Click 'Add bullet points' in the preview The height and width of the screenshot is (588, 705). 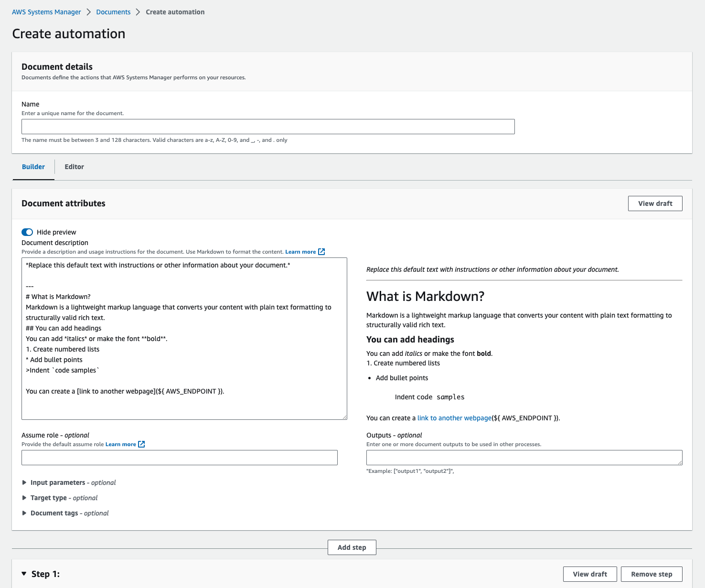[x=402, y=378]
